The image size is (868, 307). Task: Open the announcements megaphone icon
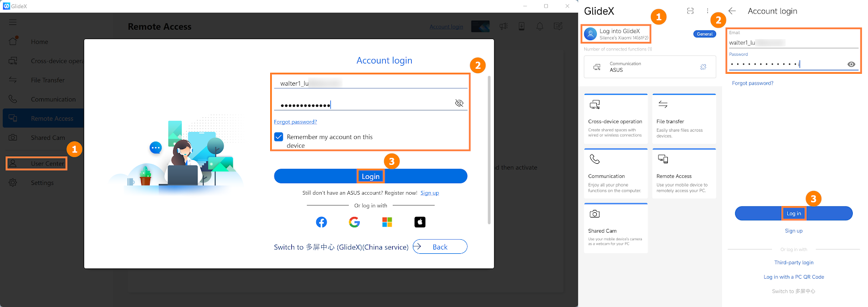(504, 26)
